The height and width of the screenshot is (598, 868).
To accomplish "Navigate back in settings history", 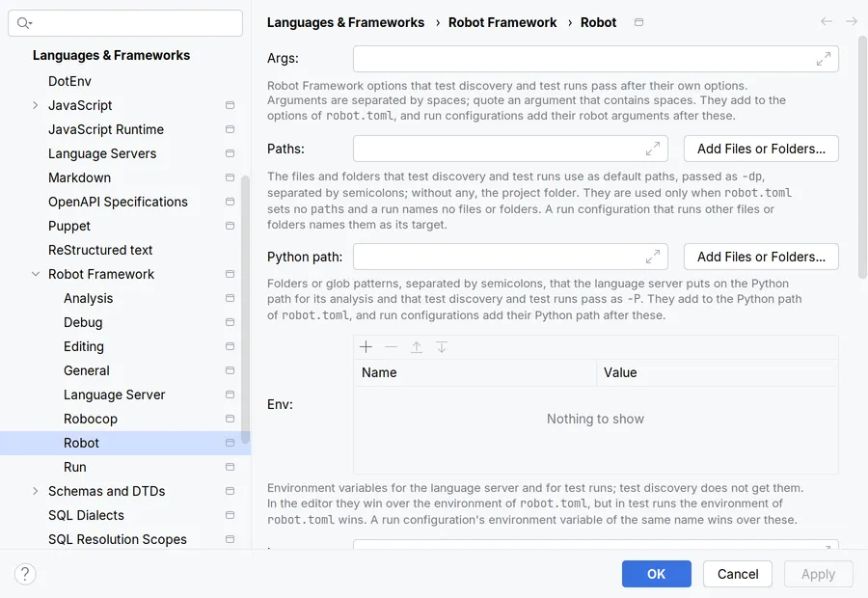I will pos(827,21).
